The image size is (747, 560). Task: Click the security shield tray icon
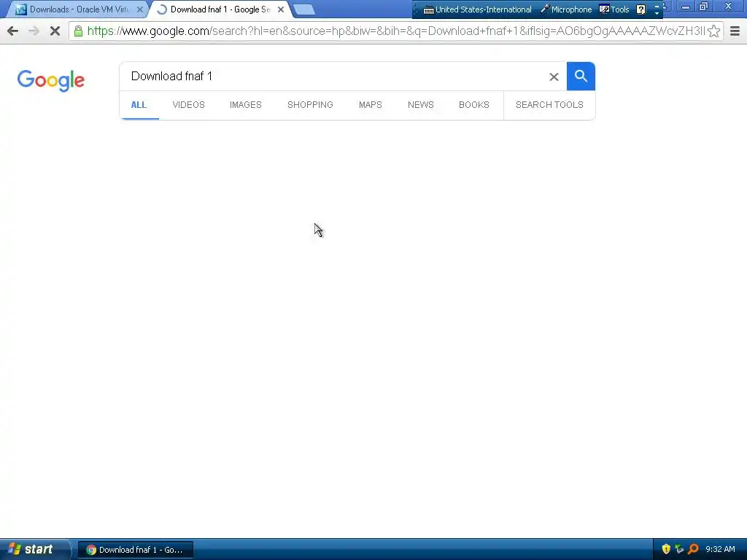(666, 549)
